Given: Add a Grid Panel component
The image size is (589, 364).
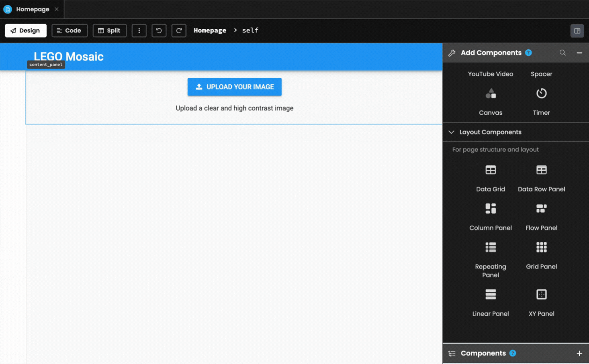Looking at the screenshot, I should click(541, 256).
